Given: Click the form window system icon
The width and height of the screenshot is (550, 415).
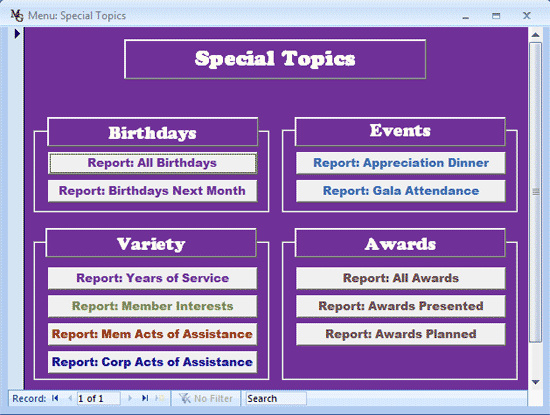Looking at the screenshot, I should [17, 15].
